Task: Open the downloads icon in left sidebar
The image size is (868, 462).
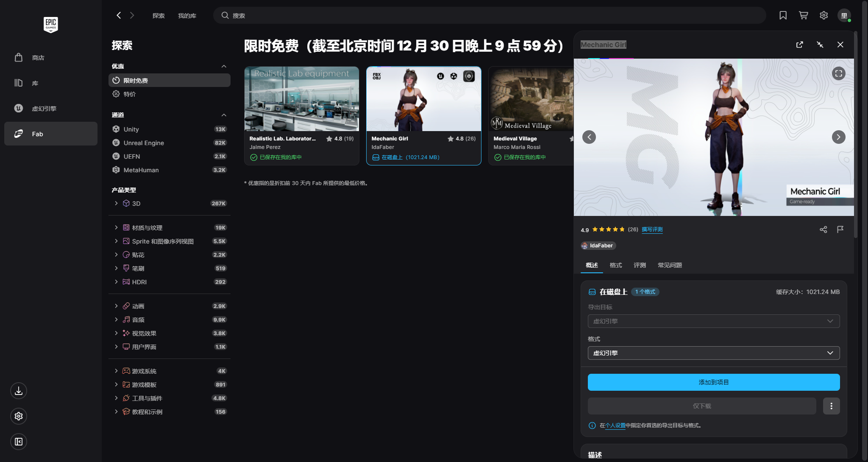Action: click(19, 391)
